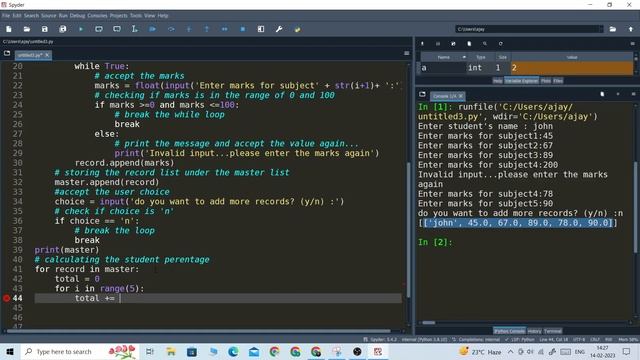Start debugging the file icon
This screenshot has height=360, width=640.
[152, 29]
